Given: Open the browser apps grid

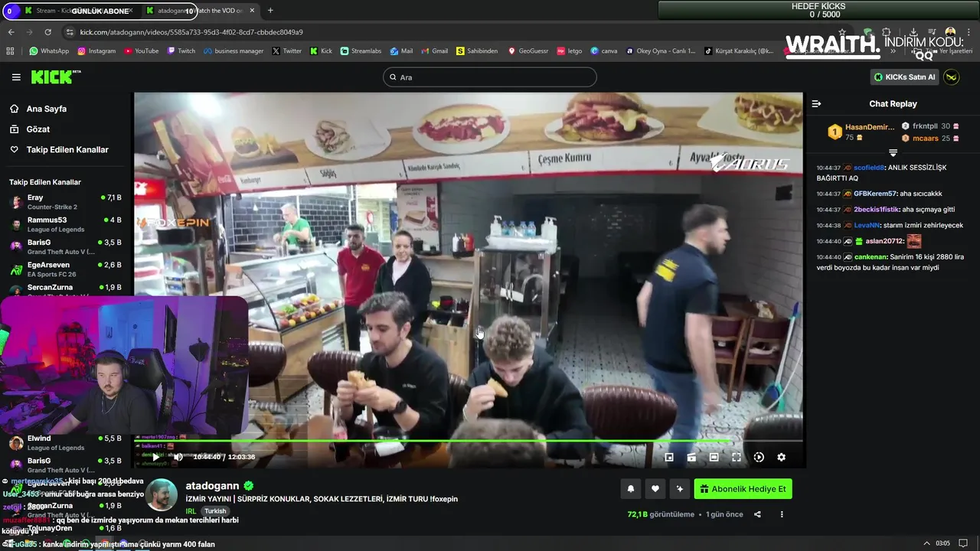Looking at the screenshot, I should point(10,51).
